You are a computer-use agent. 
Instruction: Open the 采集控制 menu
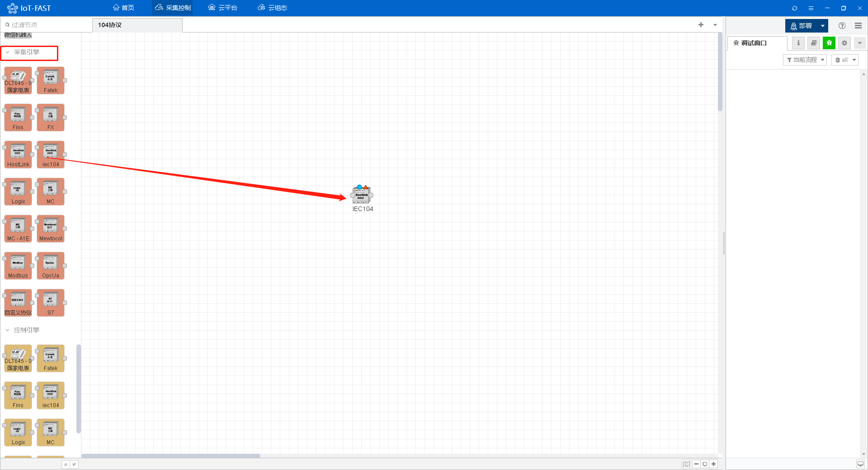[173, 8]
